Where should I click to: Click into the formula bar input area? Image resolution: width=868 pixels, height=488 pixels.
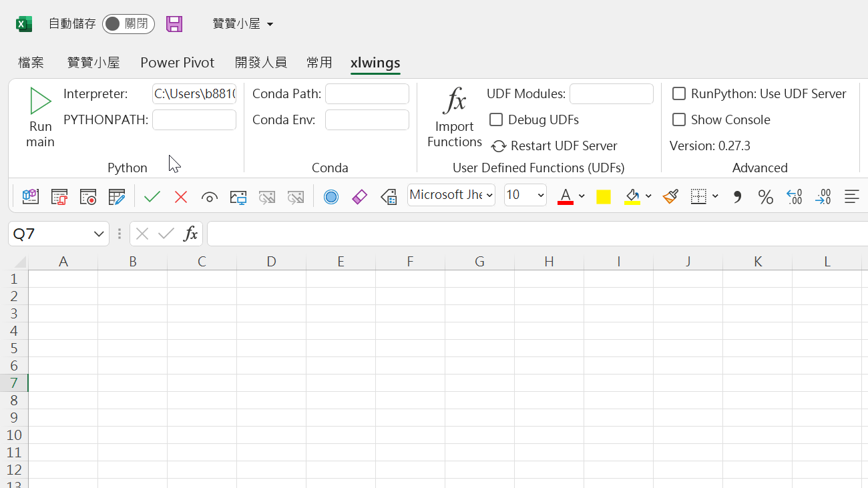click(537, 234)
